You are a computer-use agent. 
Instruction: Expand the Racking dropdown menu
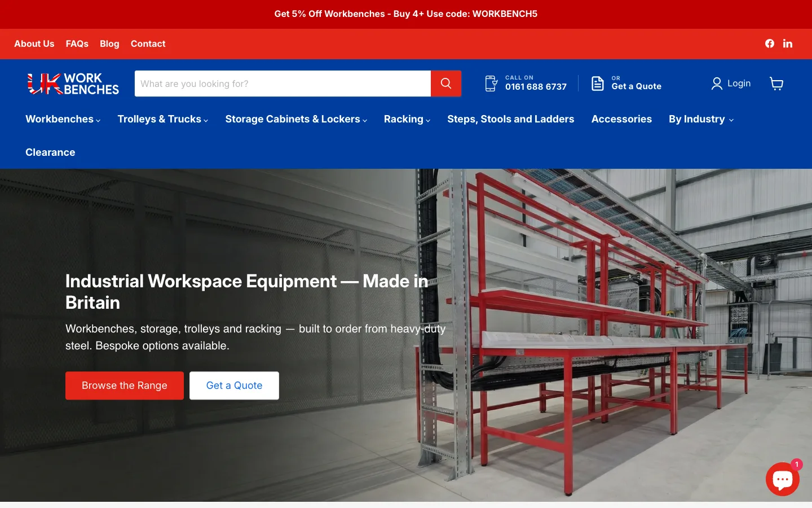point(407,119)
